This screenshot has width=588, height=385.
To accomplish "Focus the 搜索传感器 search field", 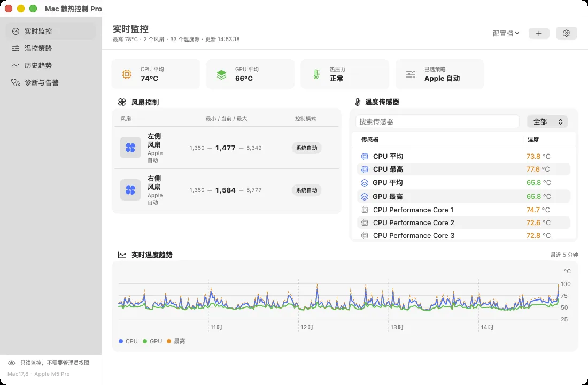I will click(437, 121).
